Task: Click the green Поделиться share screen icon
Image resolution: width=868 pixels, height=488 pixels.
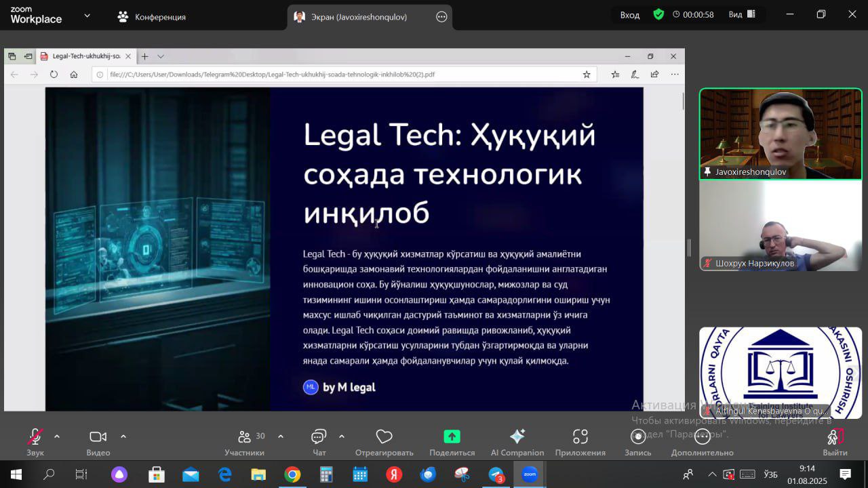Action: (x=452, y=437)
